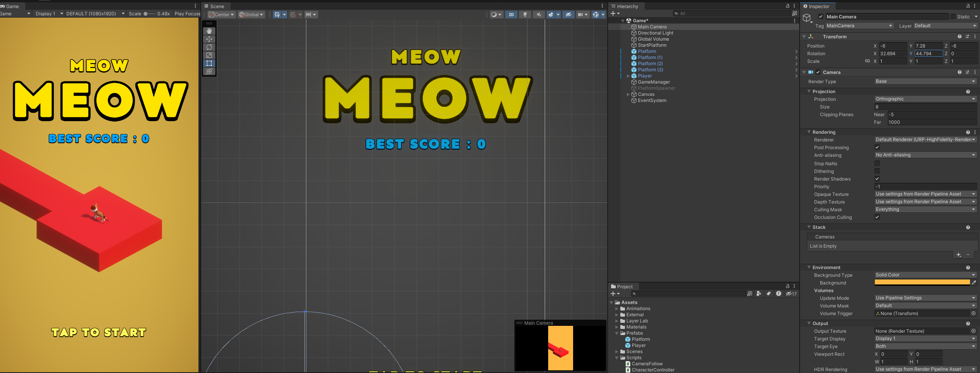Select the Rotate tool in Scene toolbar
The width and height of the screenshot is (980, 373).
click(x=209, y=47)
